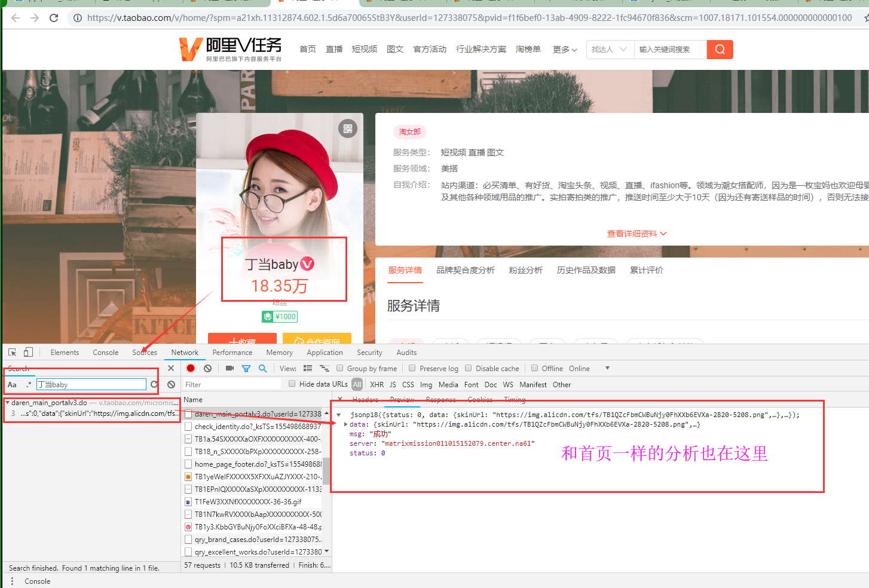Switch to large request rows view icon
This screenshot has width=869, height=588.
click(308, 369)
